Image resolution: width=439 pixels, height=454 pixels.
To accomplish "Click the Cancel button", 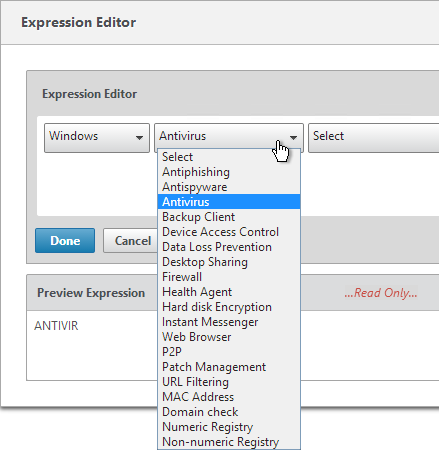I will 131,241.
